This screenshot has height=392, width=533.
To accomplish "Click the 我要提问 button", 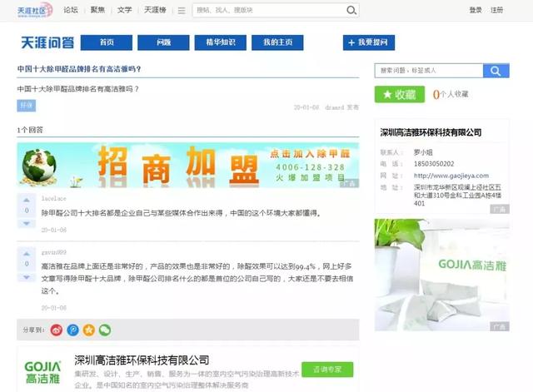I will pos(368,42).
